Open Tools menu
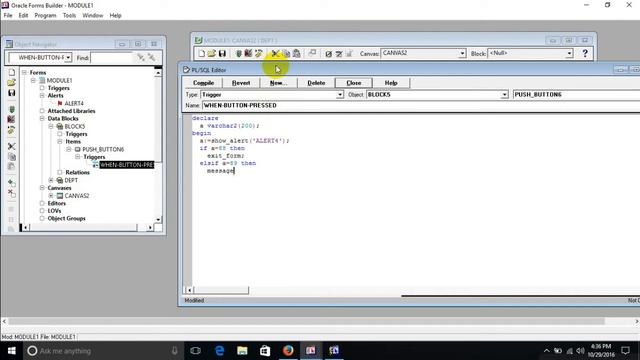Viewport: 640px width, 360px height. [69, 16]
